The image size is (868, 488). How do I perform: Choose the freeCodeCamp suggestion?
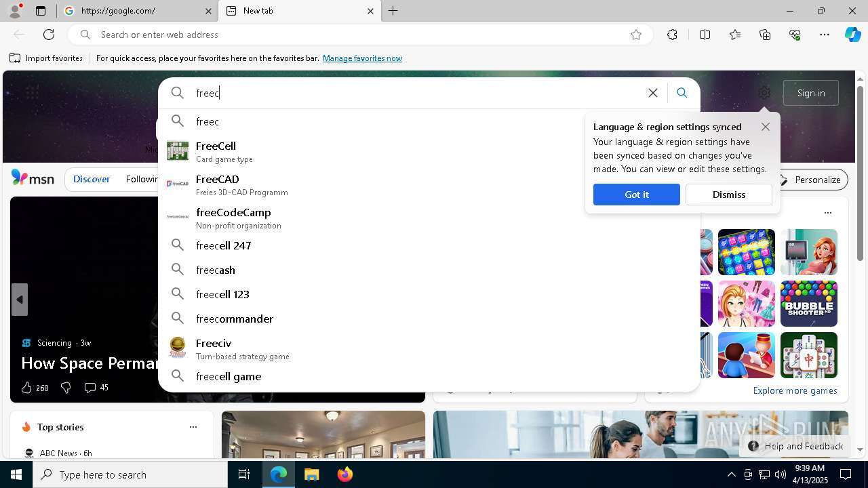[x=429, y=218]
